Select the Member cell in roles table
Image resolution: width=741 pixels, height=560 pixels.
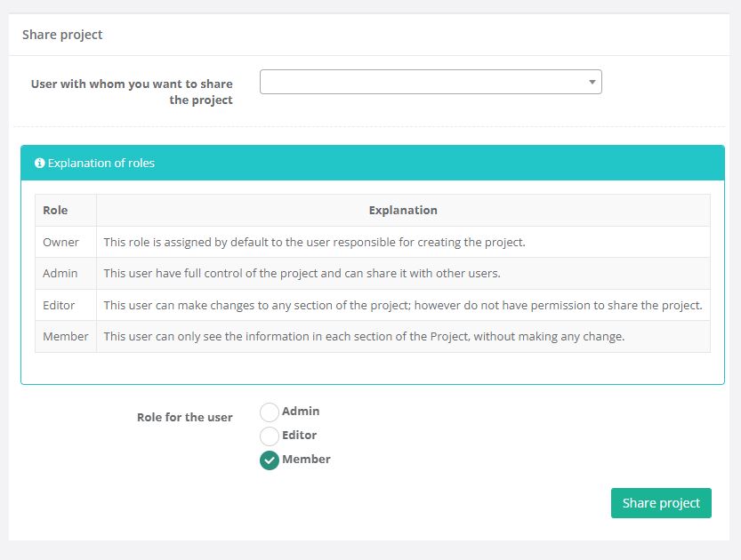66,336
